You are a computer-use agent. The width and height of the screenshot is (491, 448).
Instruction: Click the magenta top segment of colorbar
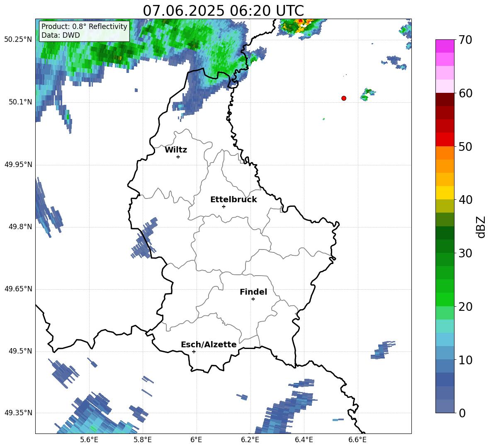(x=445, y=46)
